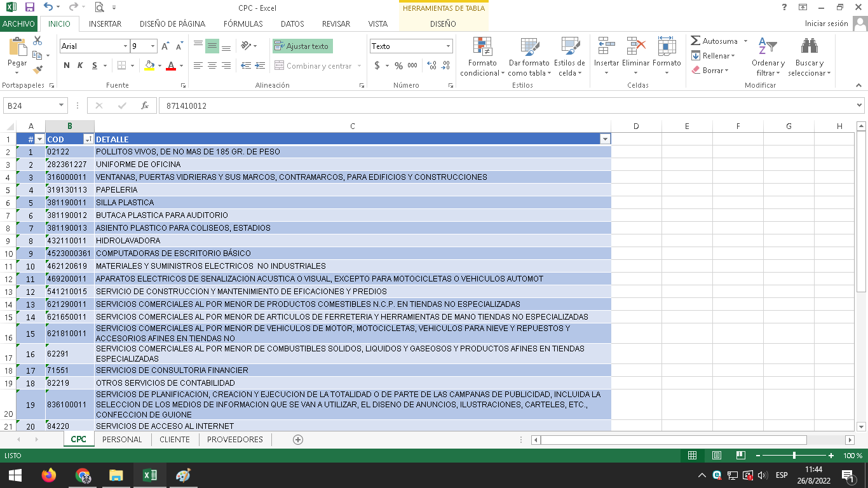Switch to the PROVEEDORES sheet tab
The width and height of the screenshot is (868, 488).
click(234, 440)
